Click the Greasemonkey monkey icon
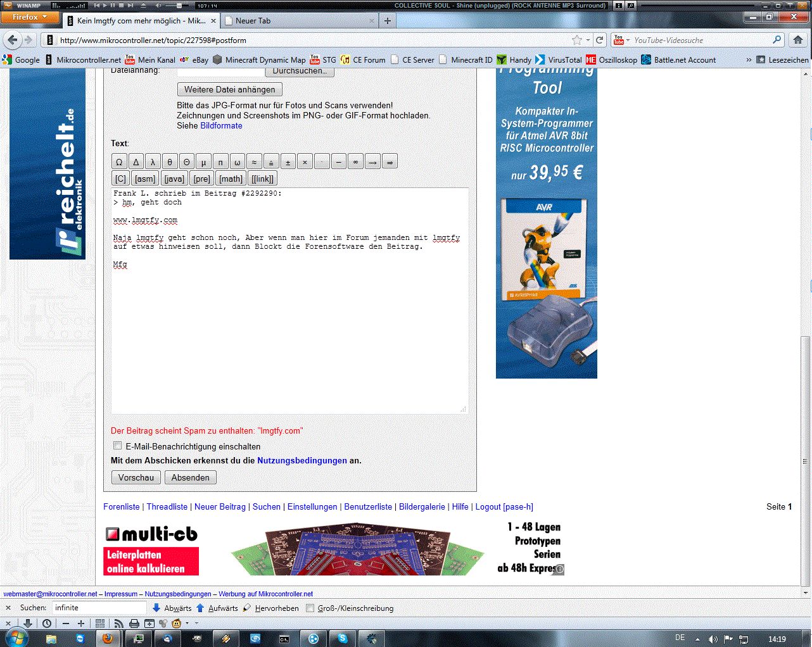812x647 pixels. click(x=177, y=624)
